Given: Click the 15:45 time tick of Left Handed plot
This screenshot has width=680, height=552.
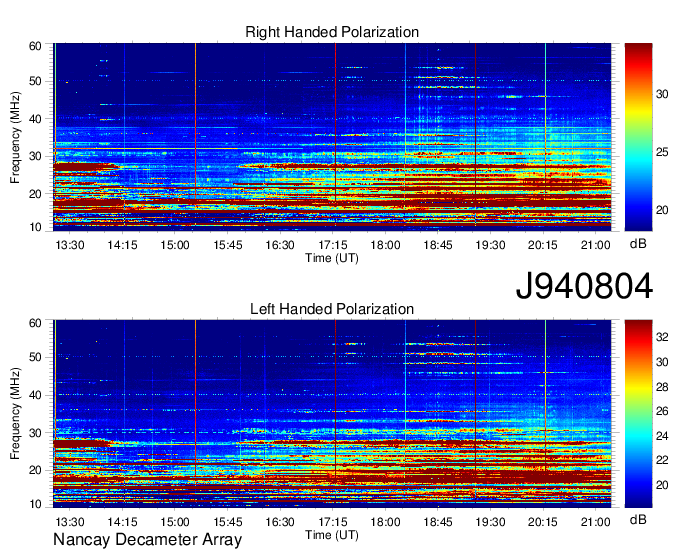Looking at the screenshot, I should (x=228, y=522).
